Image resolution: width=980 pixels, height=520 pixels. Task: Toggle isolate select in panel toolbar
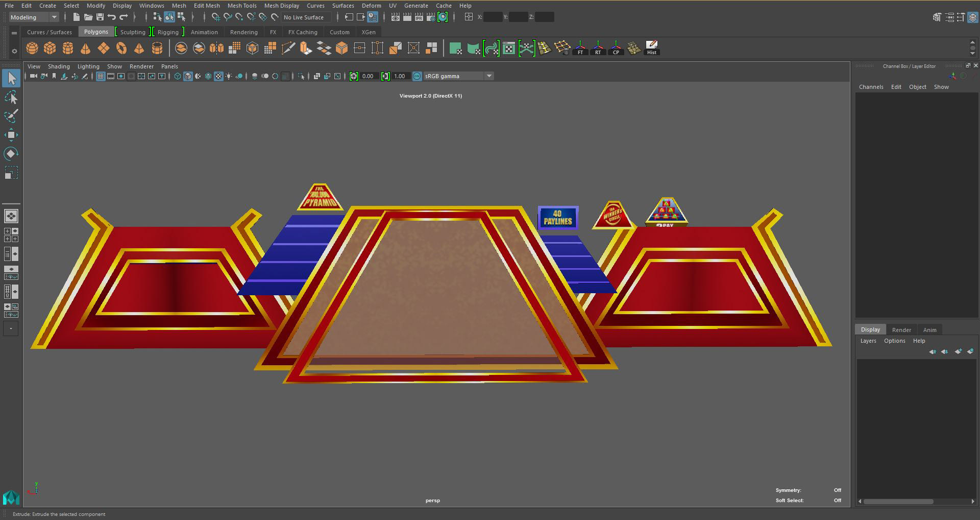301,76
